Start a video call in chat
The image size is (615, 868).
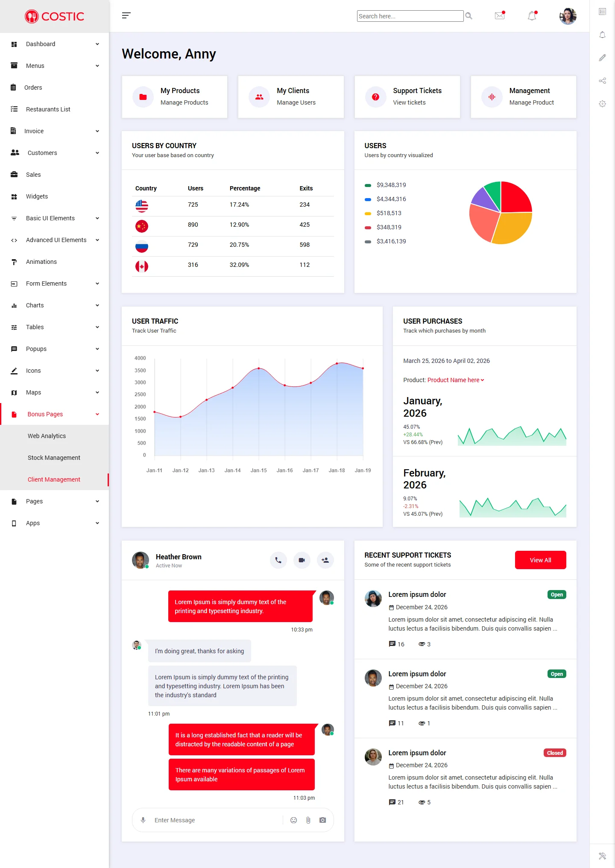302,560
